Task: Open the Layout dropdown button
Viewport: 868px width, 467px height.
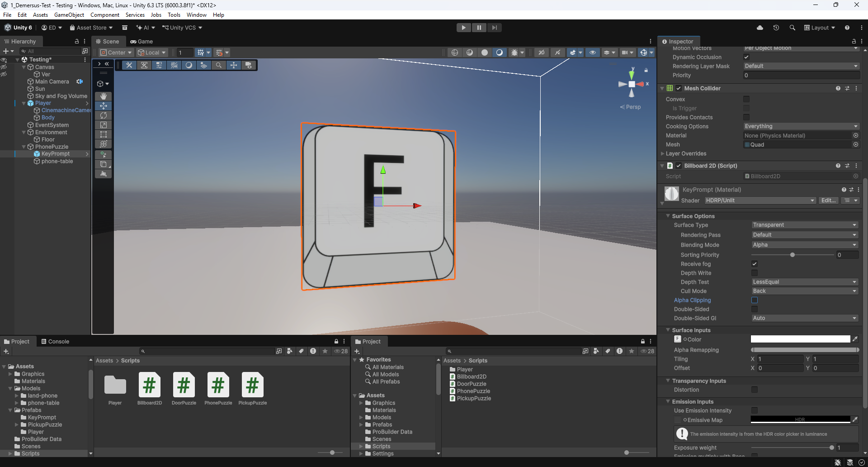Action: 819,28
